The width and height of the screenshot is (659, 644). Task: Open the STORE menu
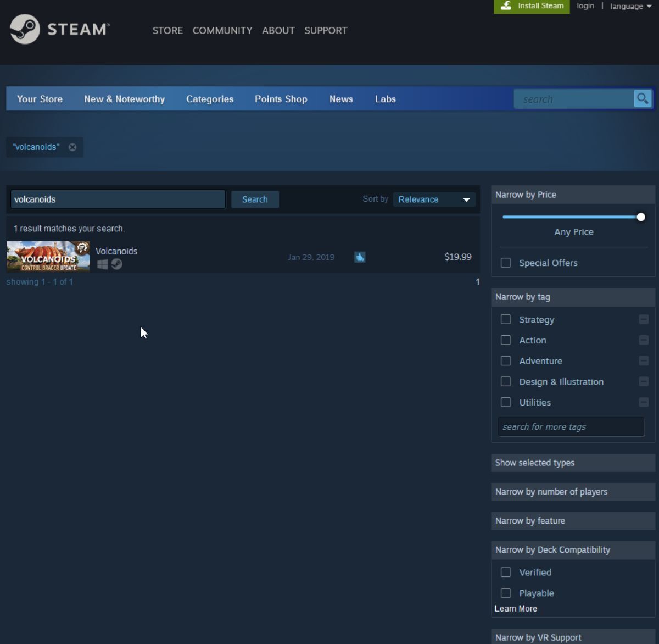point(167,31)
